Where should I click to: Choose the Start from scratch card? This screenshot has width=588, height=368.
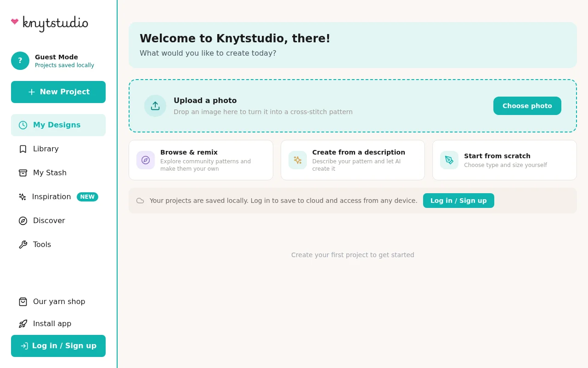point(504,160)
